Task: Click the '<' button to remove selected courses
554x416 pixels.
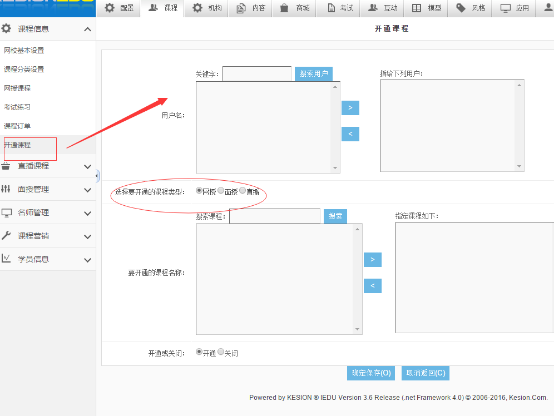Action: tap(373, 286)
